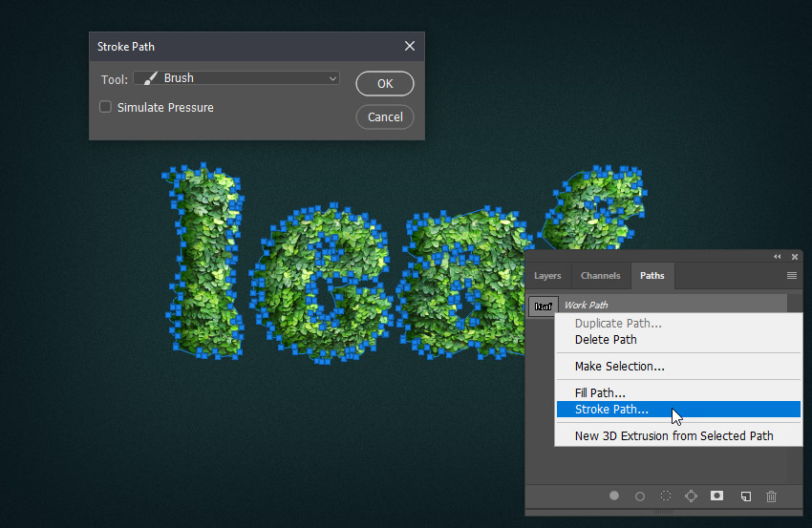Open the Paths panel flyout menu

click(x=791, y=275)
